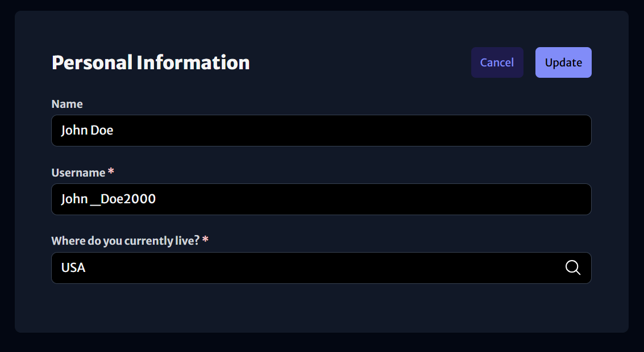This screenshot has width=644, height=352.
Task: Click the Cancel button
Action: [x=497, y=62]
